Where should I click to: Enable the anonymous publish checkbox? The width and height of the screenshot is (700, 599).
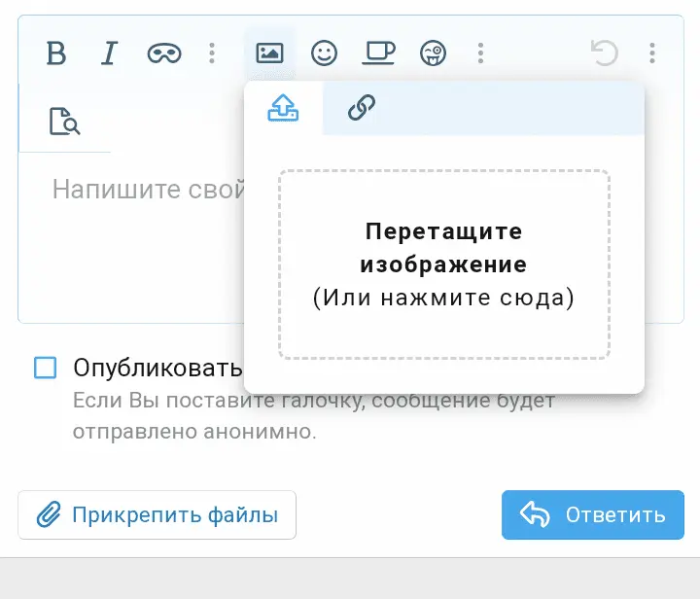point(46,368)
